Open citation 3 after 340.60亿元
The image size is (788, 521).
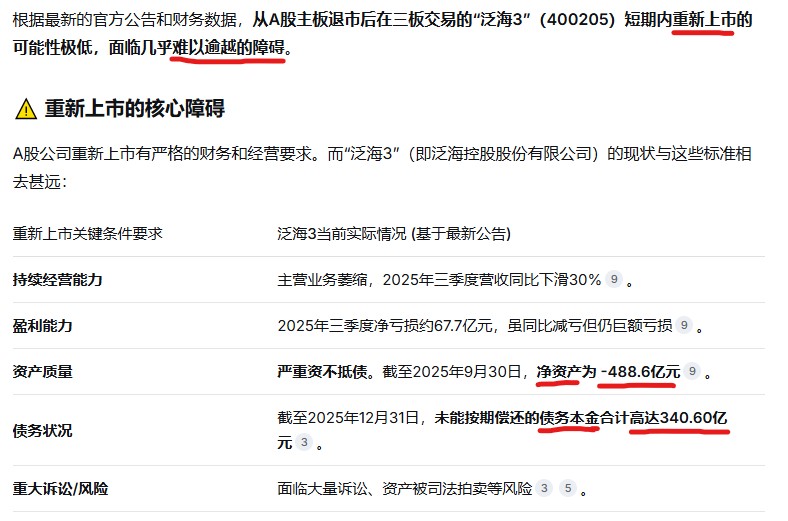pos(304,442)
